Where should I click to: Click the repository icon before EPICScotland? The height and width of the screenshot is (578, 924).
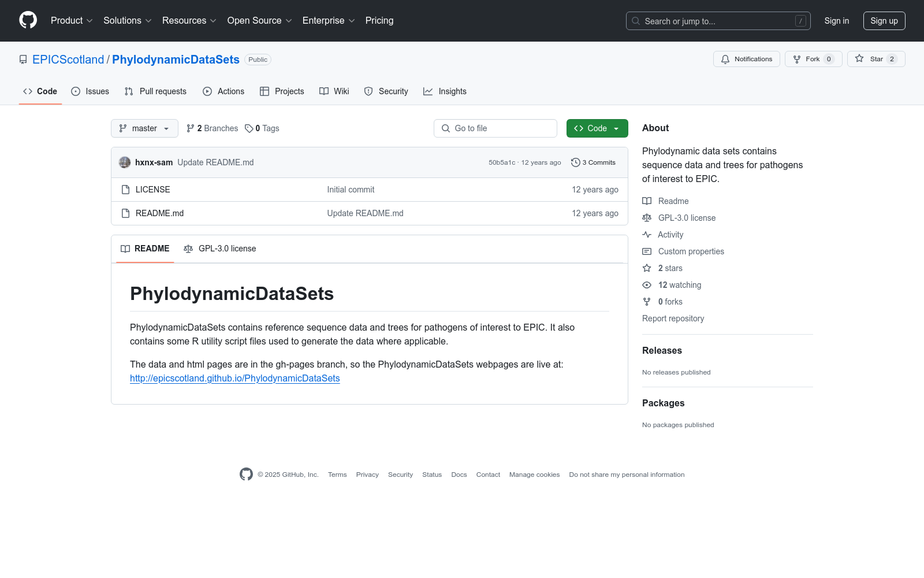tap(23, 60)
